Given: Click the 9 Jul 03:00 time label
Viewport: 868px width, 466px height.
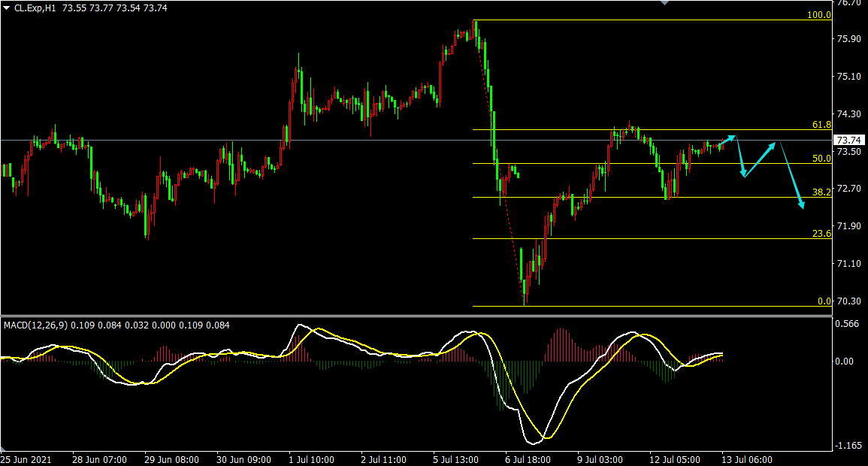Looking at the screenshot, I should pos(600,460).
